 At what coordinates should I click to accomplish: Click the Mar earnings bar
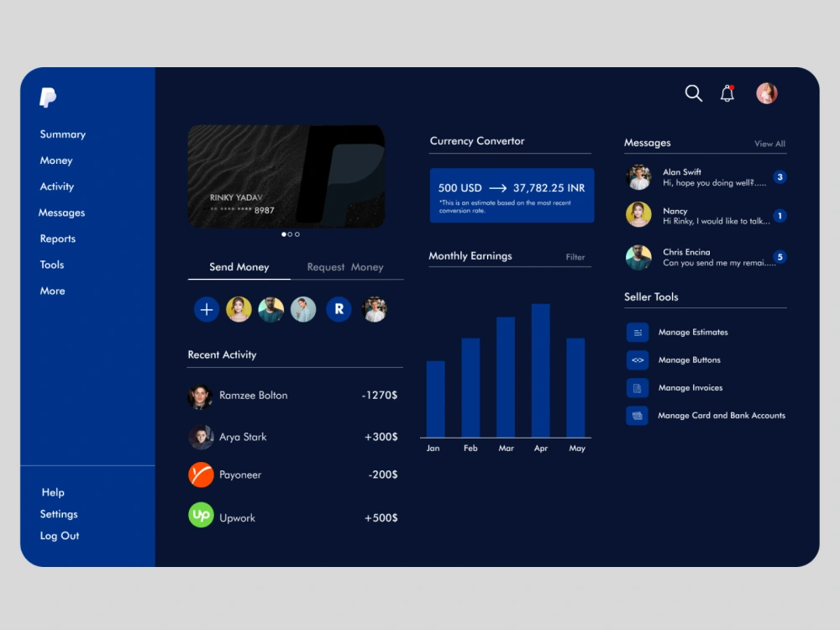pyautogui.click(x=506, y=377)
